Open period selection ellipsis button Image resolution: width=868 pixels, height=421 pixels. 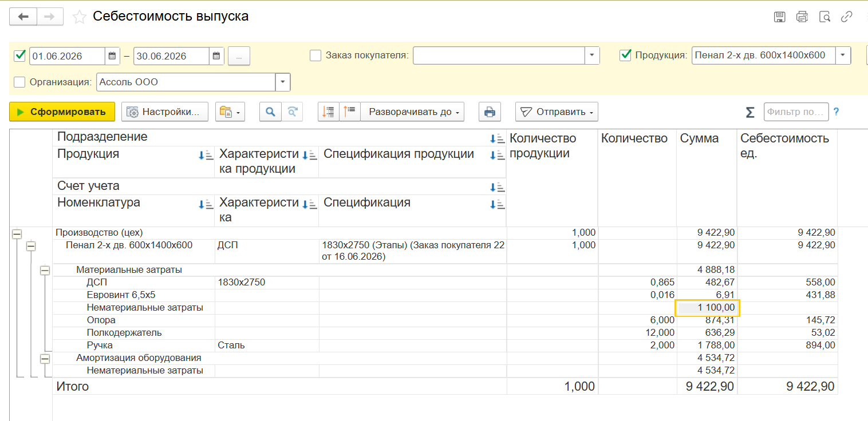(x=239, y=56)
